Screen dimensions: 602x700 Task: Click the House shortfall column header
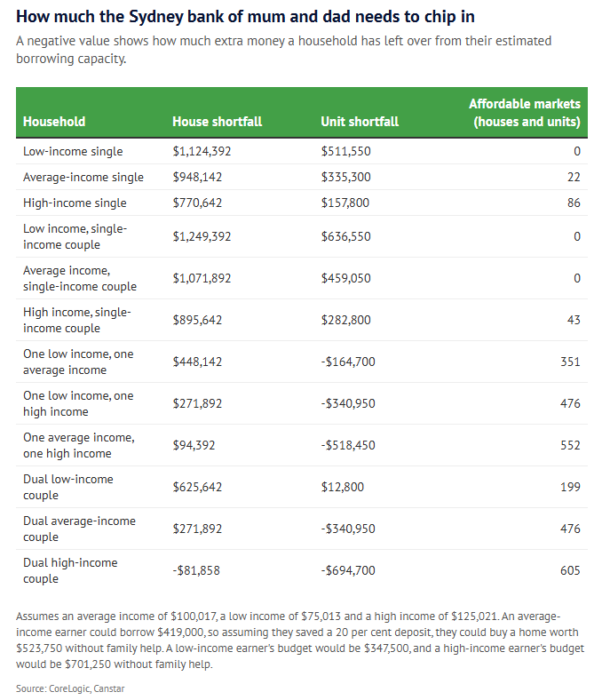click(x=217, y=122)
